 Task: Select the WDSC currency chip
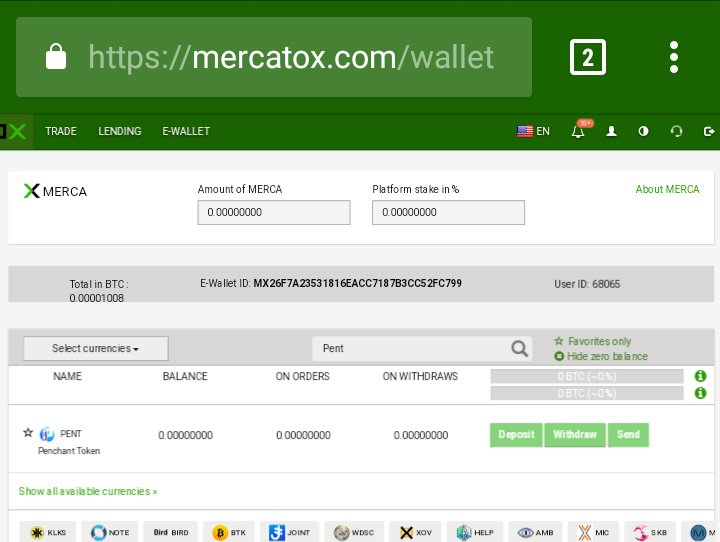point(354,532)
